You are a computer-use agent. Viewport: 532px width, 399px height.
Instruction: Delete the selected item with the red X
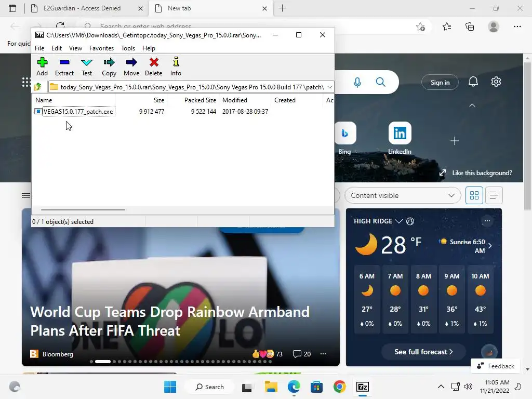click(x=154, y=67)
